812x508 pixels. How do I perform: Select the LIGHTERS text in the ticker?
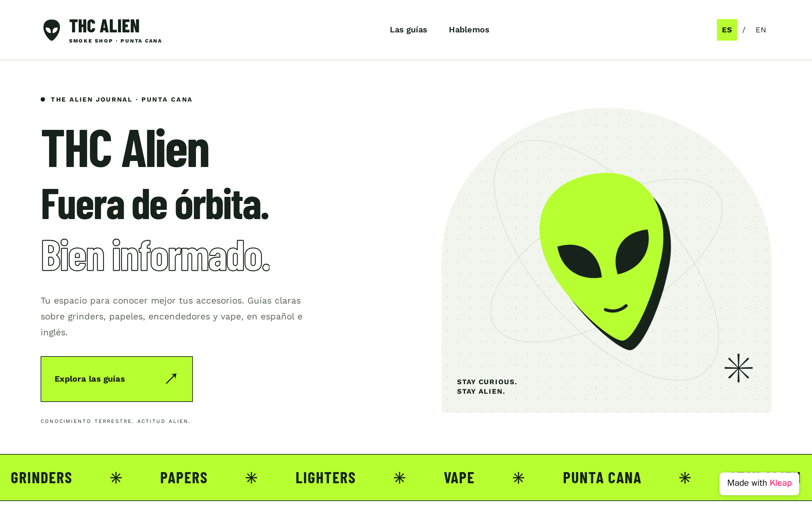pos(325,478)
